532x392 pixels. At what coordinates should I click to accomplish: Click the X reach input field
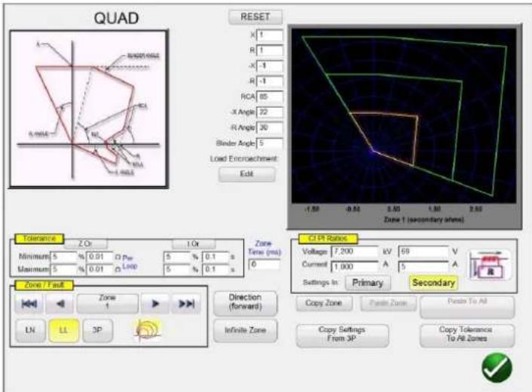pos(270,35)
